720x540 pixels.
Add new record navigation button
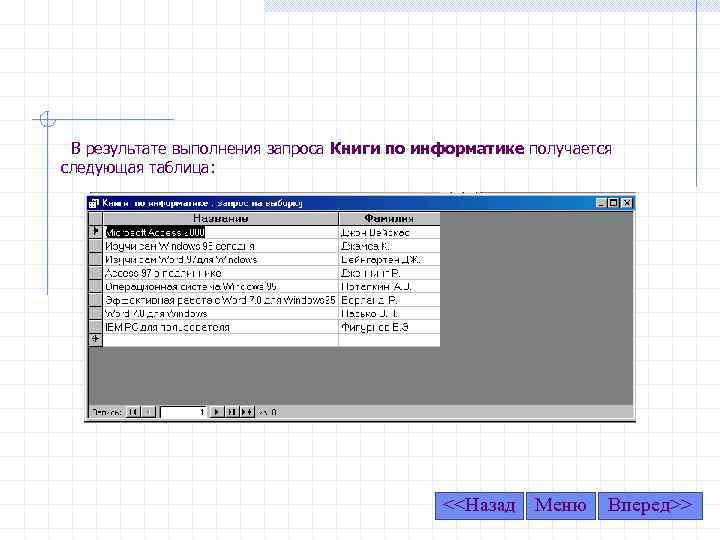(x=247, y=412)
